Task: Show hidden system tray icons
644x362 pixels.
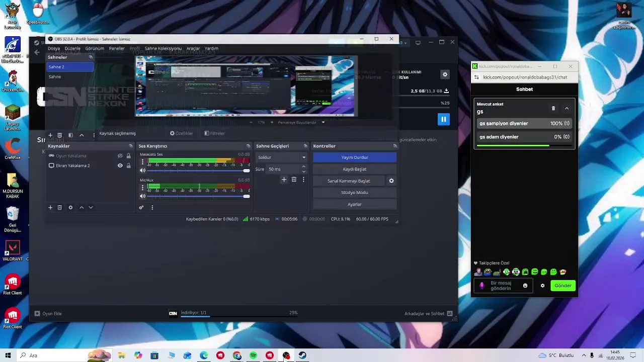Action: pyautogui.click(x=583, y=355)
